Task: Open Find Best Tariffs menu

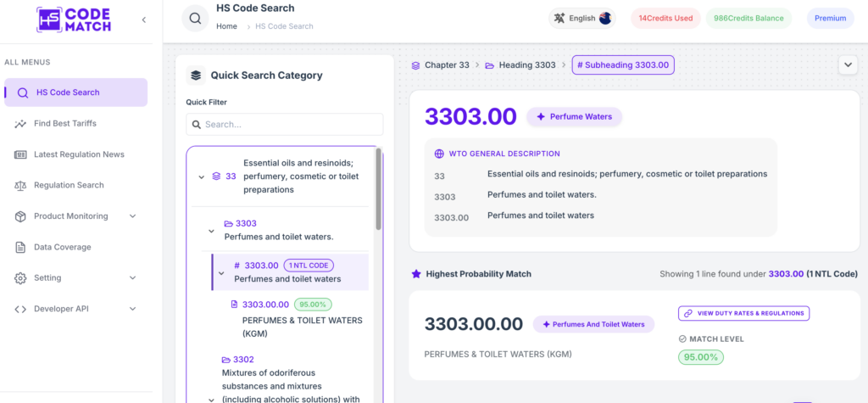Action: click(x=64, y=124)
